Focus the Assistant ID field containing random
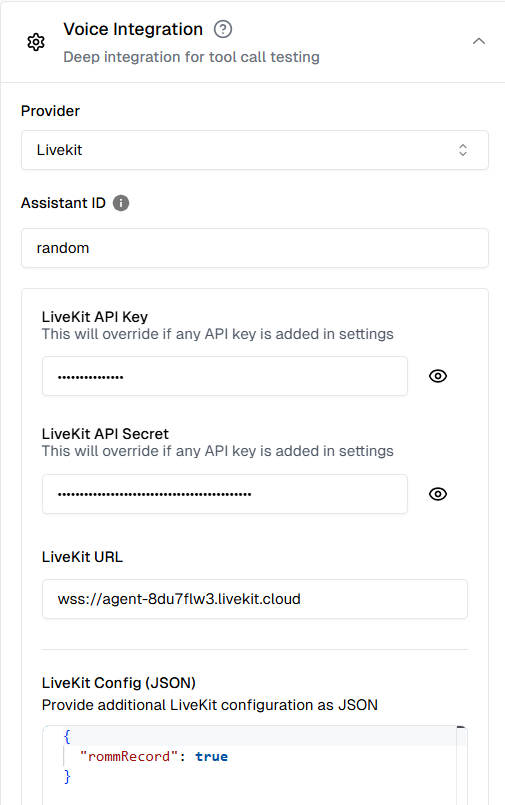This screenshot has height=805, width=505. point(255,248)
